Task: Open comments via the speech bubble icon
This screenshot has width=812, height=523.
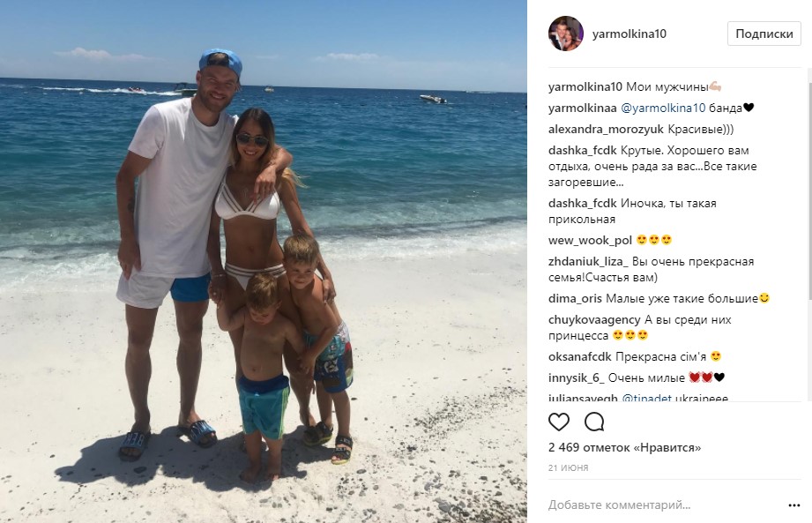Action: (594, 422)
